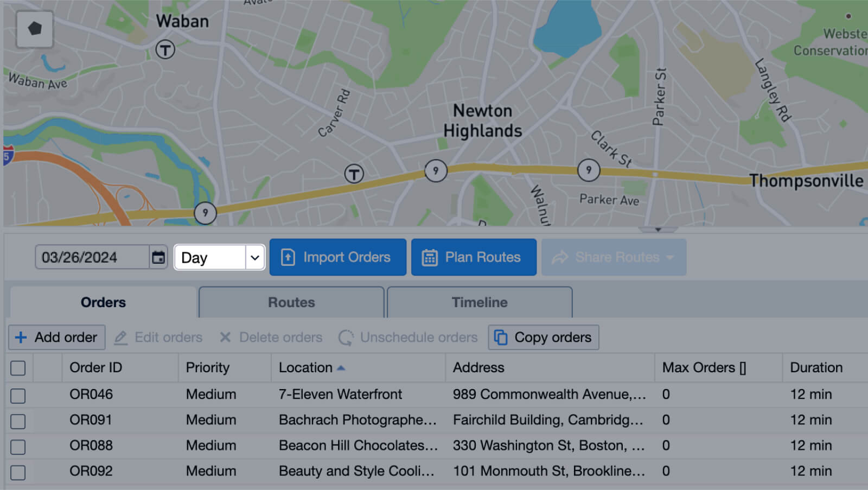Screen dimensions: 868x490
Task: Click the Waban transit station marker
Action: [165, 50]
